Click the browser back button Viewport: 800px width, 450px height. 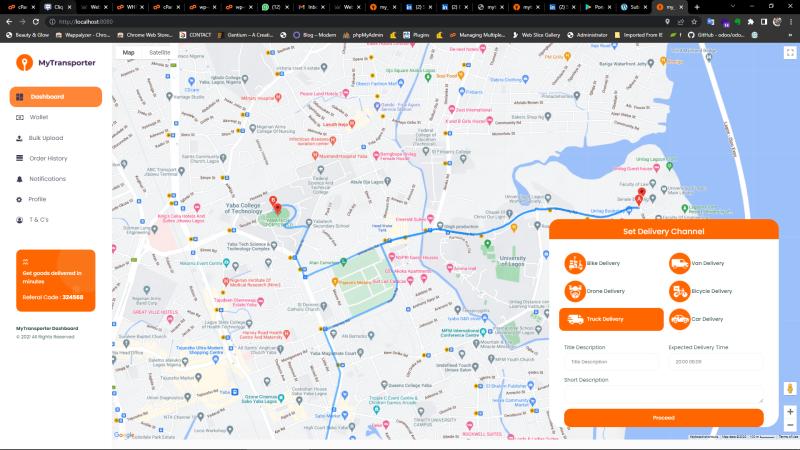[x=9, y=22]
